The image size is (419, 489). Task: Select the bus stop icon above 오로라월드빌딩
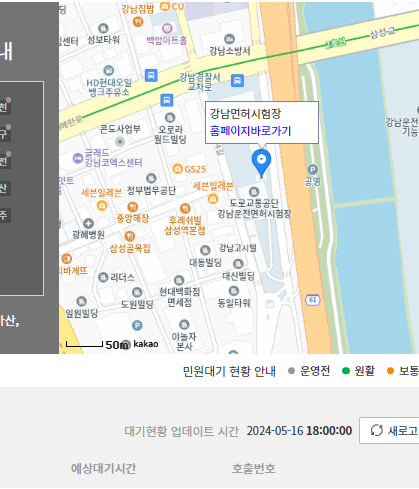pyautogui.click(x=167, y=100)
